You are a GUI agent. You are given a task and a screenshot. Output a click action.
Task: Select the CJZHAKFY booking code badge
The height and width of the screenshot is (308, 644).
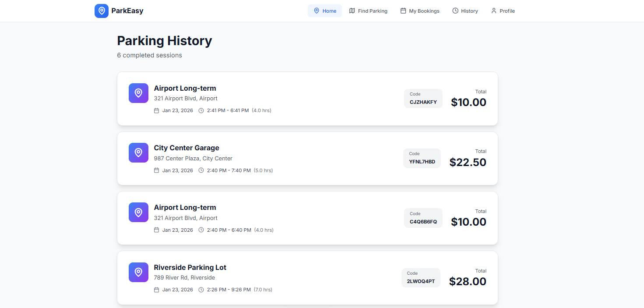423,99
